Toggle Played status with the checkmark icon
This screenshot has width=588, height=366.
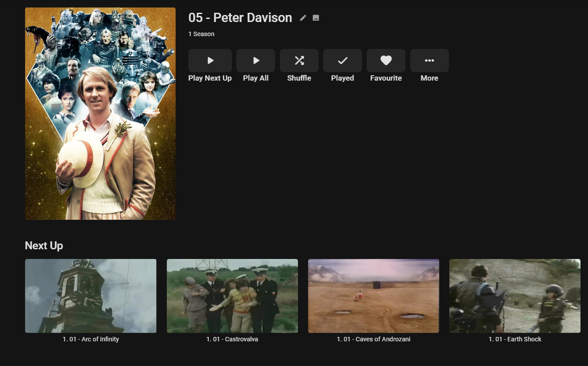342,61
